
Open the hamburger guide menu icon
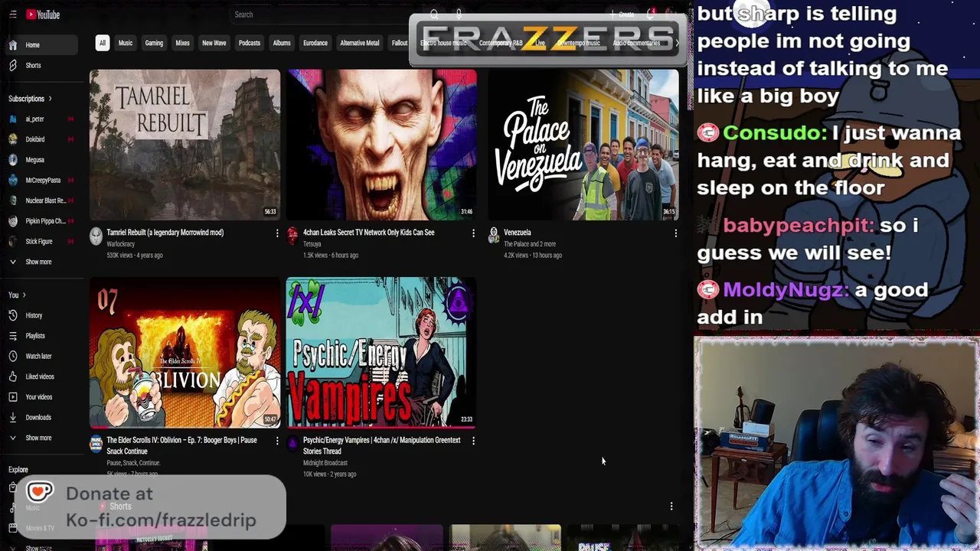pyautogui.click(x=12, y=15)
